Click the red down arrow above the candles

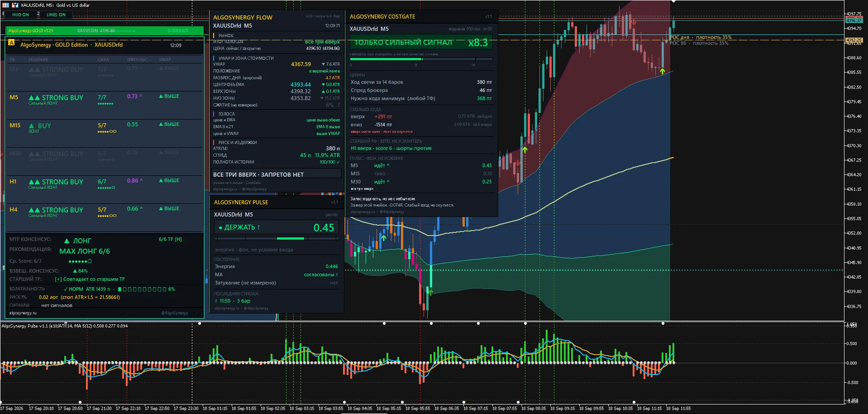tap(634, 22)
